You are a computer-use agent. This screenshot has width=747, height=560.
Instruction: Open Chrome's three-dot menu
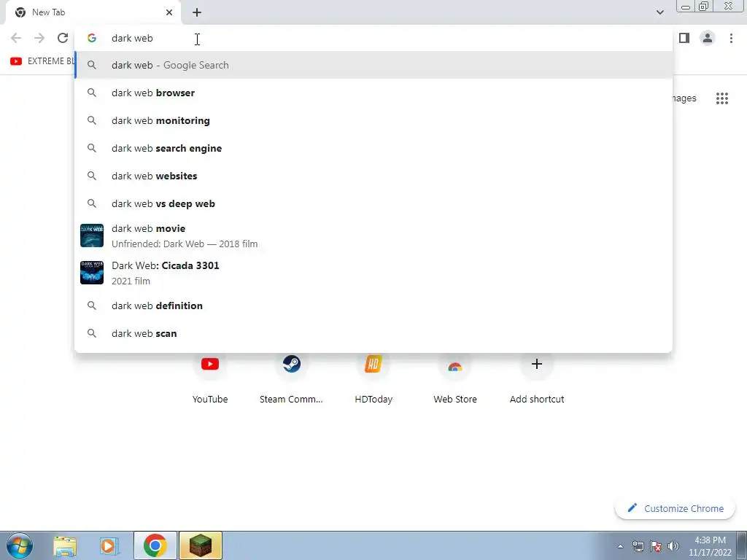click(x=731, y=38)
